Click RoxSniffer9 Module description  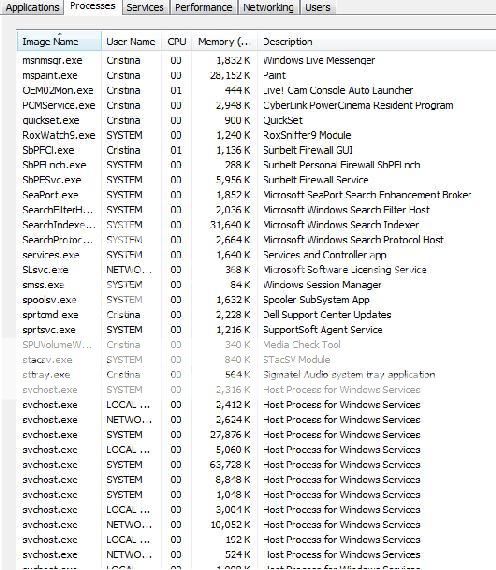click(307, 135)
